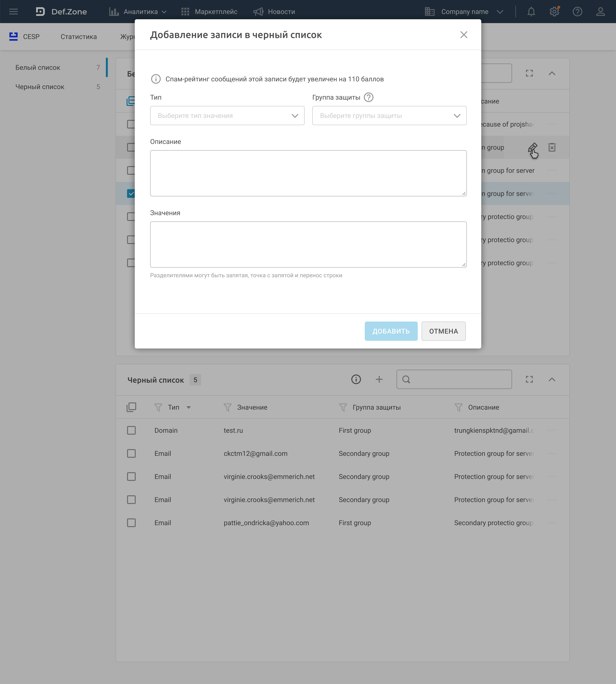This screenshot has height=684, width=616.
Task: Click plus icon to add blacklist entry
Action: pos(379,379)
